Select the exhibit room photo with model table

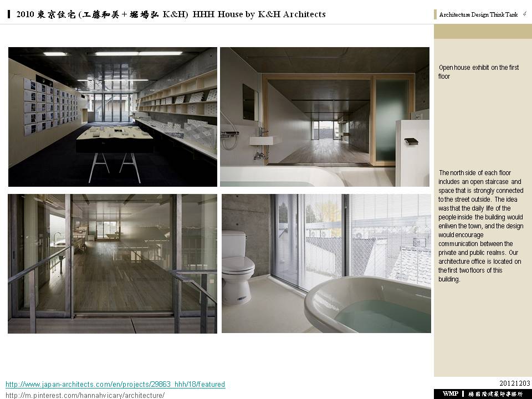[112, 116]
